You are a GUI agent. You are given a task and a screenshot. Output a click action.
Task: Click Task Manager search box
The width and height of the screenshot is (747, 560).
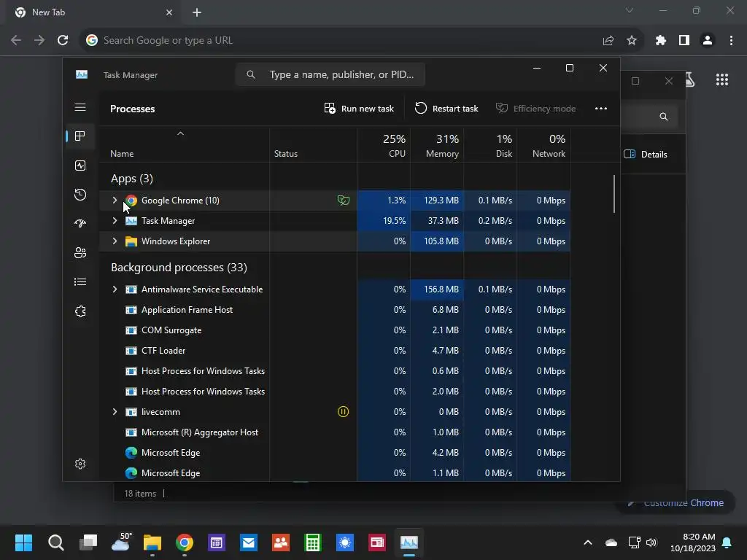(330, 75)
